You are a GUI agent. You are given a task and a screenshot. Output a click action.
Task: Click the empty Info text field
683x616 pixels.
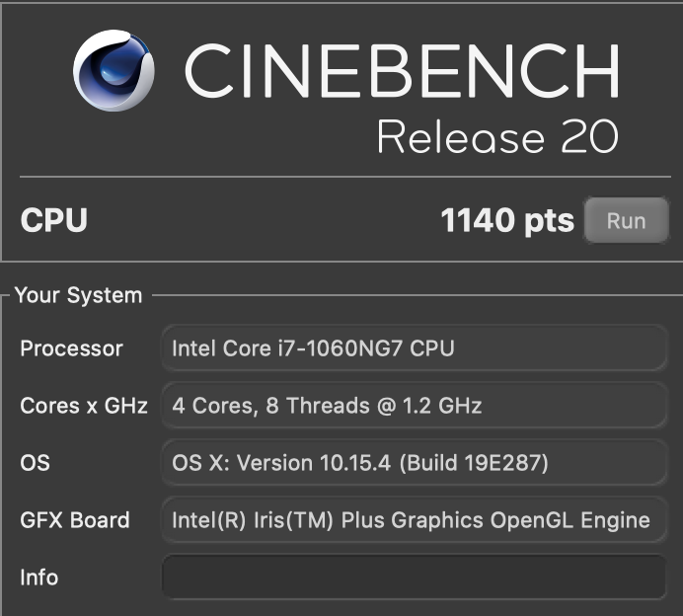pyautogui.click(x=414, y=577)
